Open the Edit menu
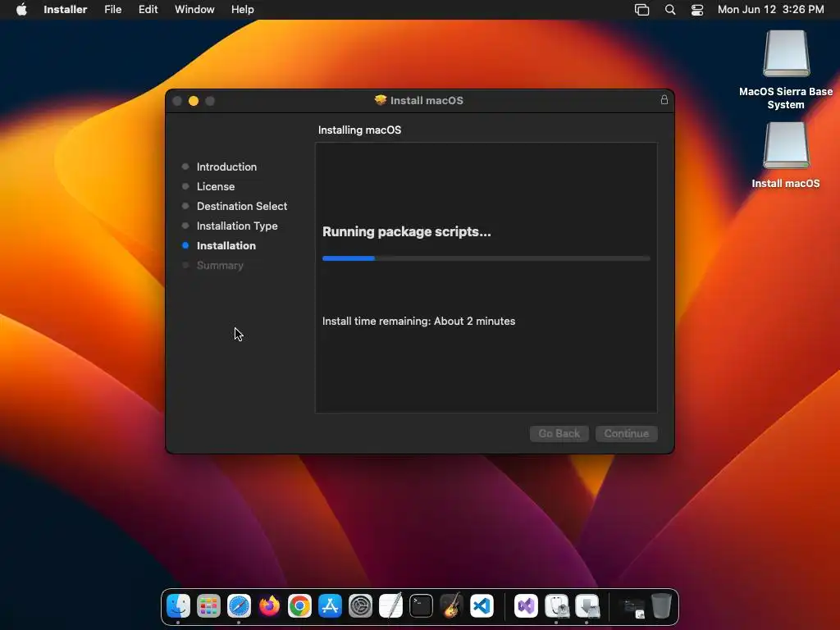This screenshot has height=630, width=840. coord(148,10)
